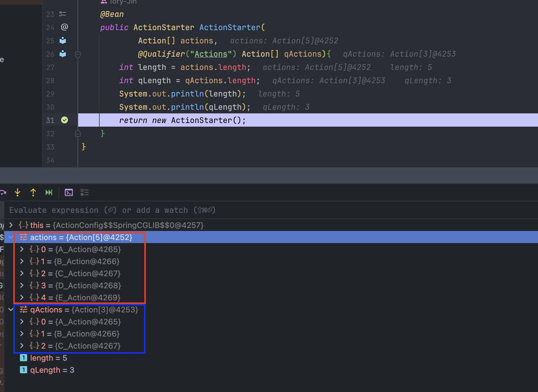
Task: Click line number 27 in the gutter
Action: click(x=50, y=67)
